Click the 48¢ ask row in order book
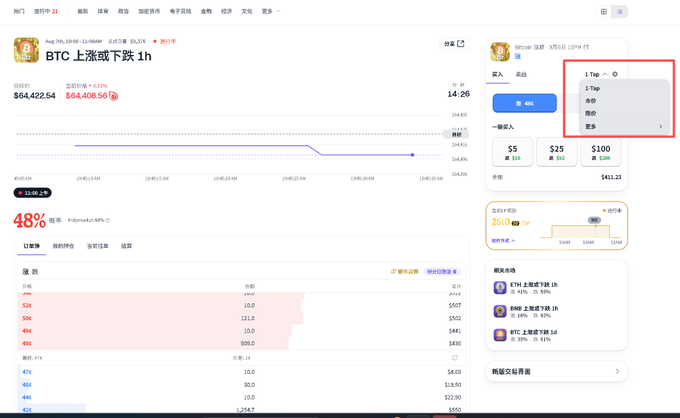 click(242, 343)
